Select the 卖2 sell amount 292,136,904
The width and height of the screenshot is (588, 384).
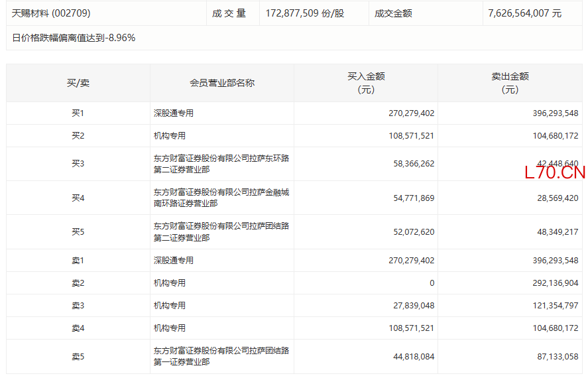555,283
